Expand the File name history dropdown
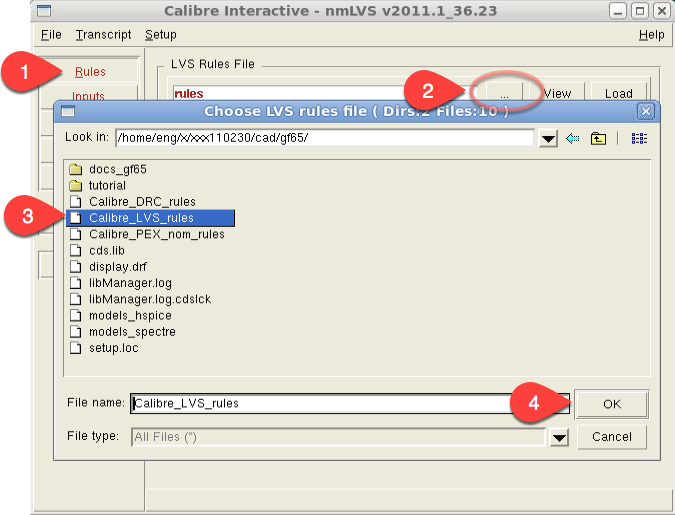 pyautogui.click(x=560, y=404)
